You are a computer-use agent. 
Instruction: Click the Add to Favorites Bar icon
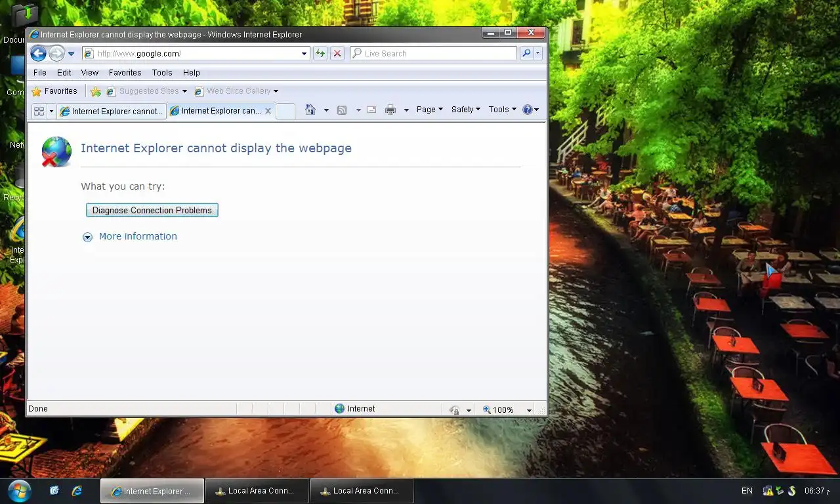[x=96, y=91]
